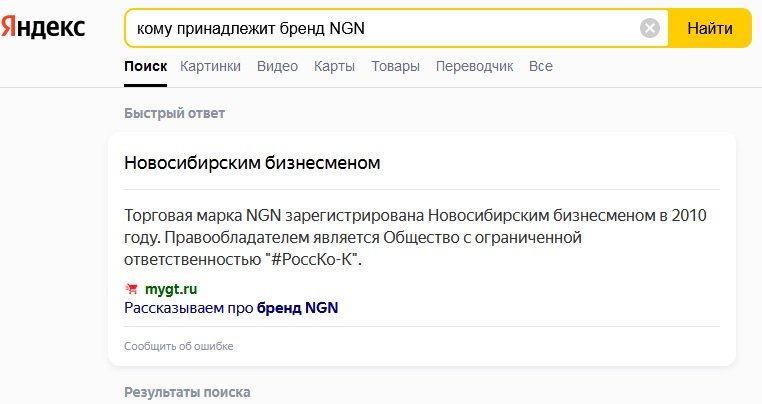This screenshot has width=762, height=404.
Task: Expand the Все services menu
Action: (x=541, y=66)
